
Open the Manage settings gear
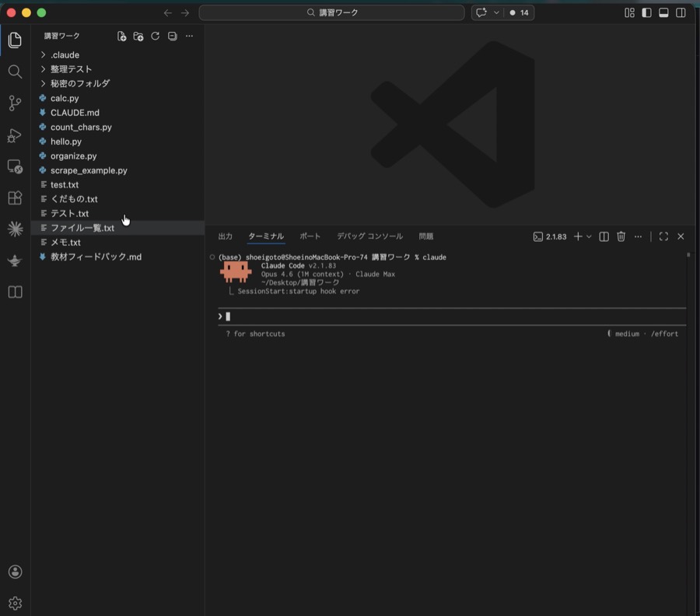(15, 603)
